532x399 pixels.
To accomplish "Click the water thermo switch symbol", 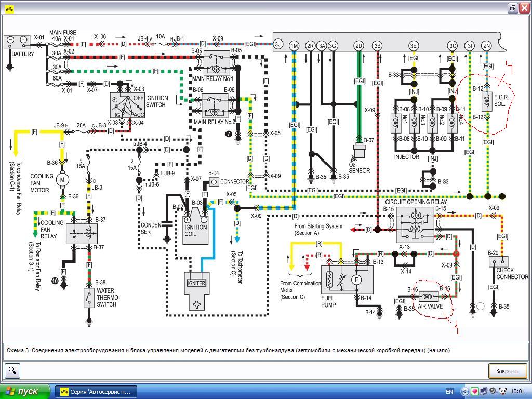I will tap(89, 297).
